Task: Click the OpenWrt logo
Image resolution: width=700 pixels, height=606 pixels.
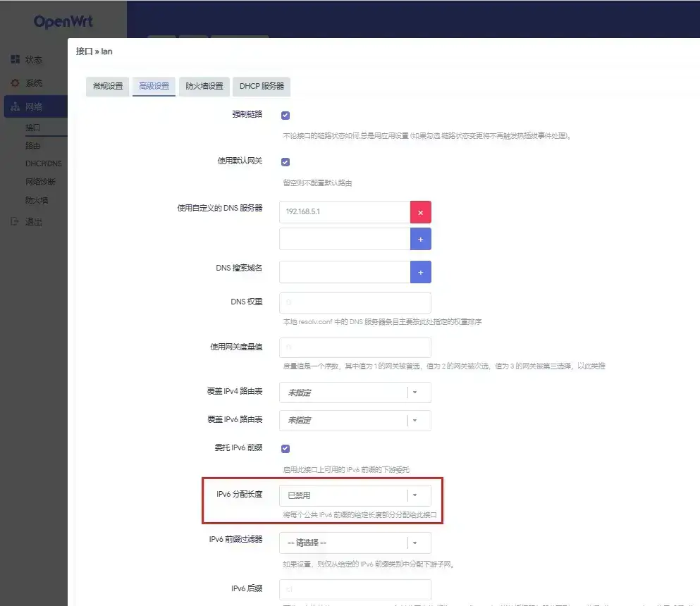Action: (63, 22)
